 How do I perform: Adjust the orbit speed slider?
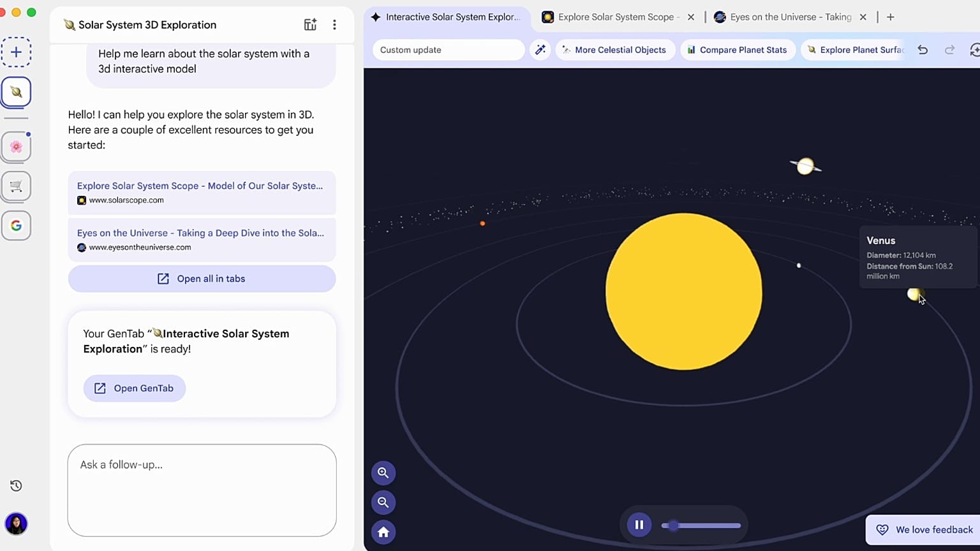674,525
